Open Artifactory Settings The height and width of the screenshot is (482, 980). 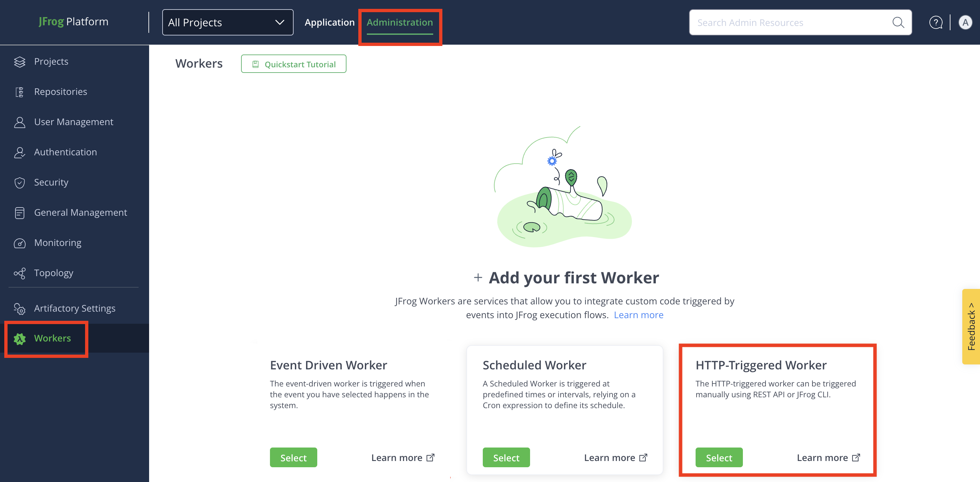point(20,309)
